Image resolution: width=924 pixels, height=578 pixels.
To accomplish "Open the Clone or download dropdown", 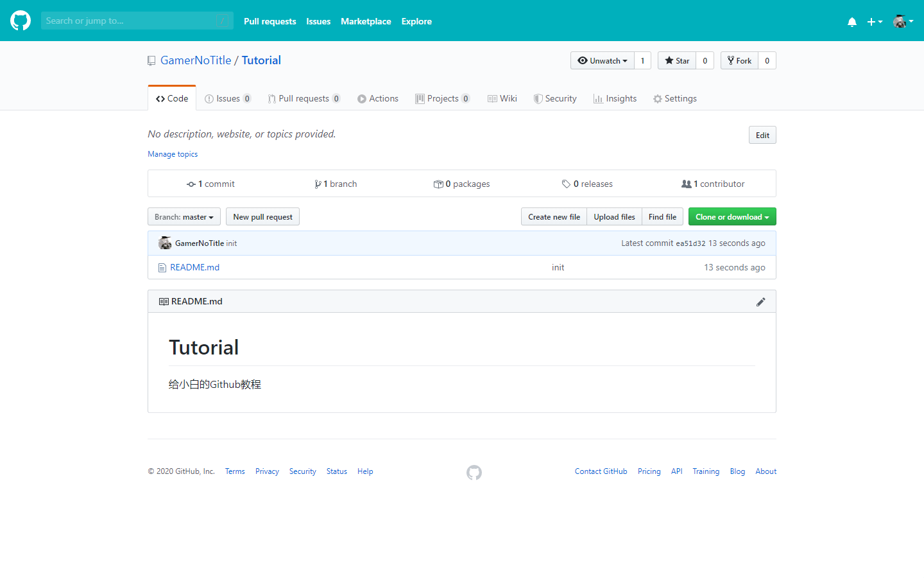I will click(732, 217).
